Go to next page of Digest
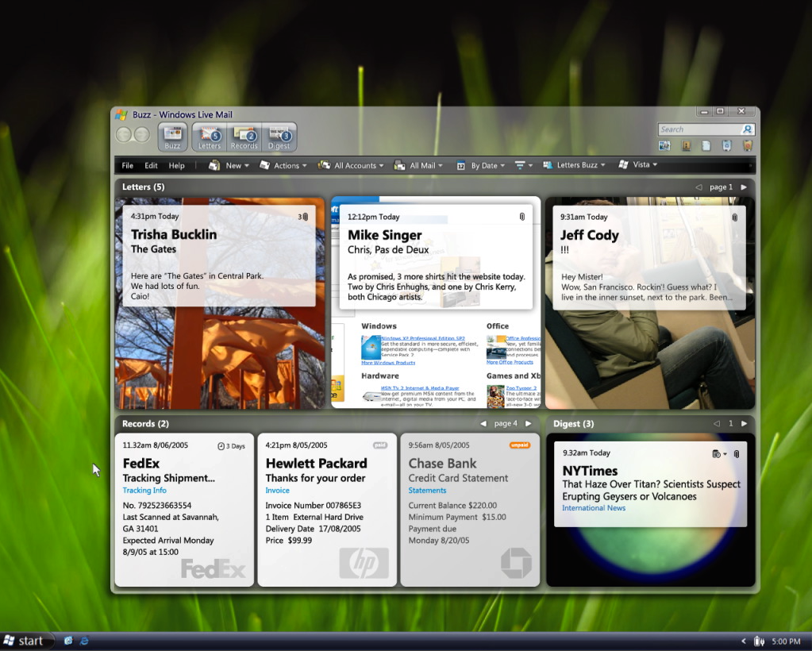Viewport: 812px width, 651px height. [745, 424]
